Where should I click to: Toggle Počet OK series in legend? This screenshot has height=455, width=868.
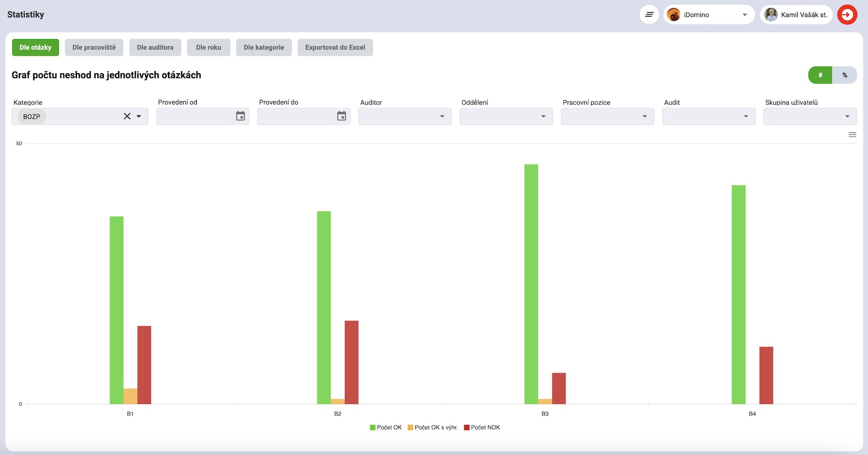click(386, 427)
